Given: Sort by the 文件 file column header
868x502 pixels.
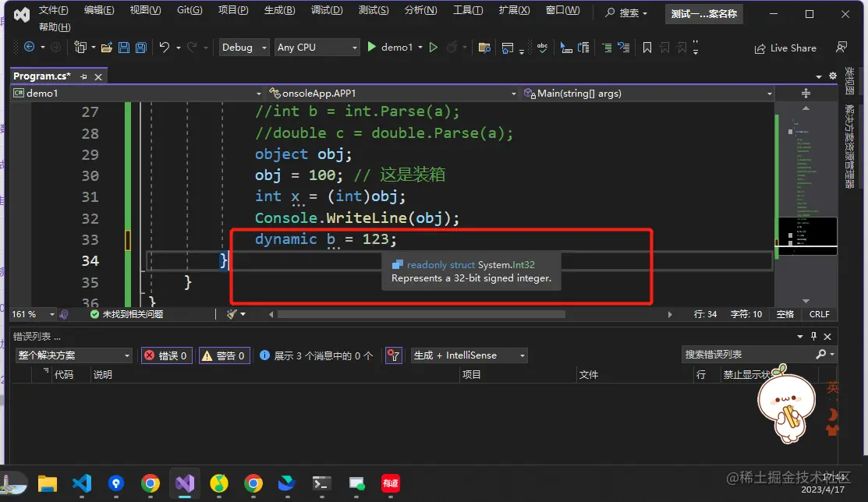Looking at the screenshot, I should [x=589, y=375].
